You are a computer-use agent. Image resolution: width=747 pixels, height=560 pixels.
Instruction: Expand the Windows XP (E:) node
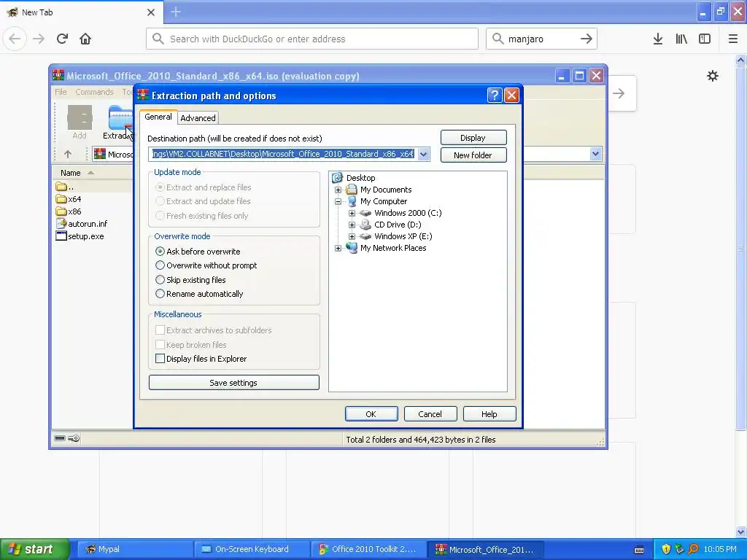click(352, 236)
